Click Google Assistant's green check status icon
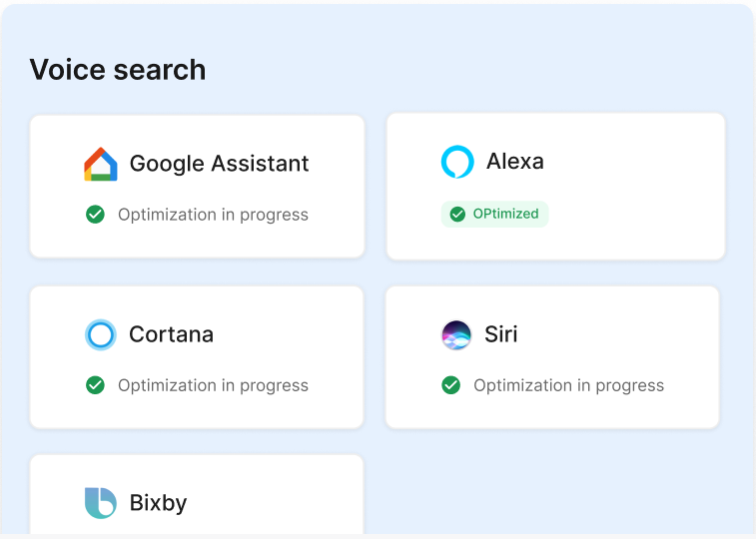 pyautogui.click(x=96, y=215)
